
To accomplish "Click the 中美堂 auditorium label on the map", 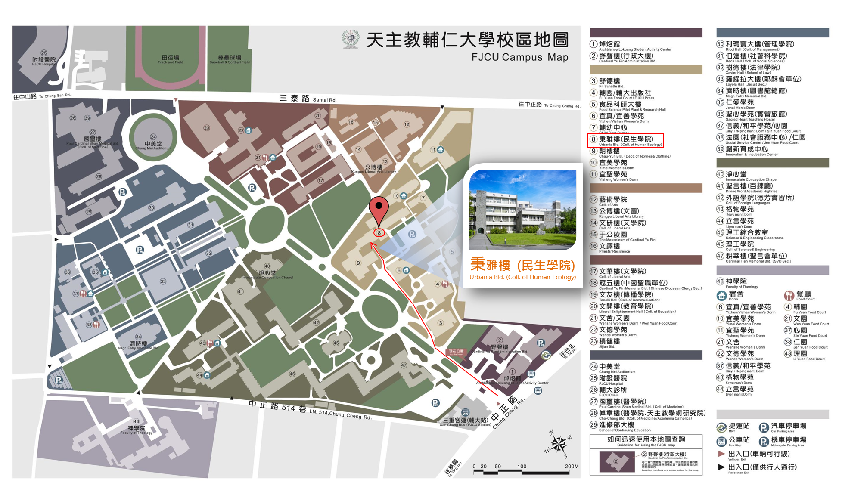I will pos(153,145).
